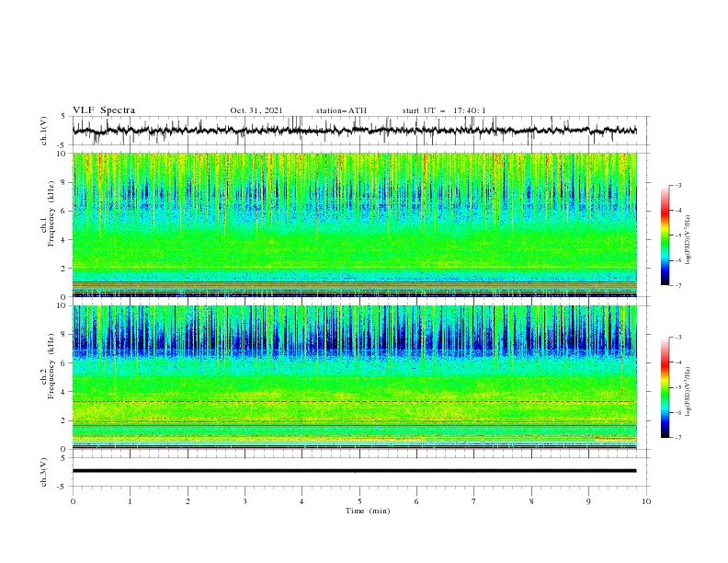Click the "-3" tick on ch.1 color bar
The image size is (728, 563).
677,185
